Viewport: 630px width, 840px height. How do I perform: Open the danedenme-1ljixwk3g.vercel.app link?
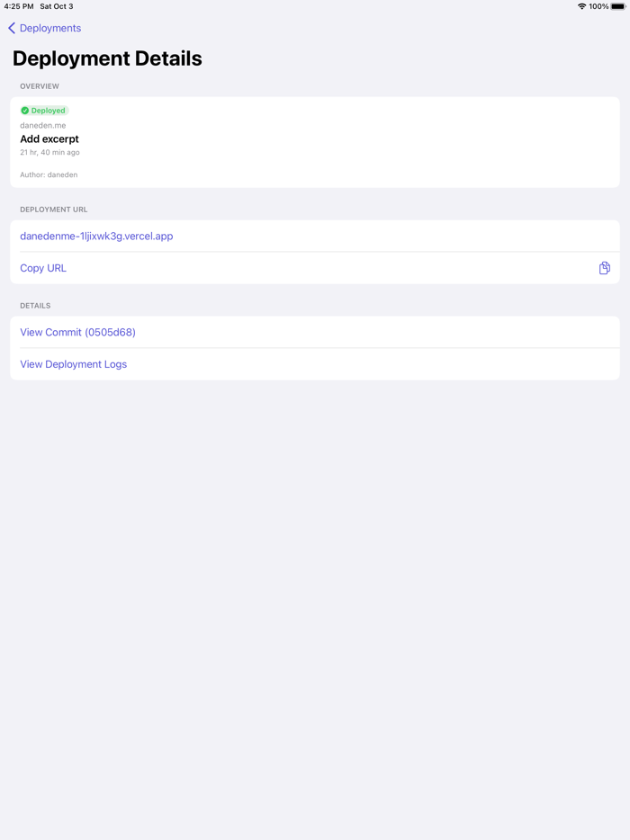[96, 237]
